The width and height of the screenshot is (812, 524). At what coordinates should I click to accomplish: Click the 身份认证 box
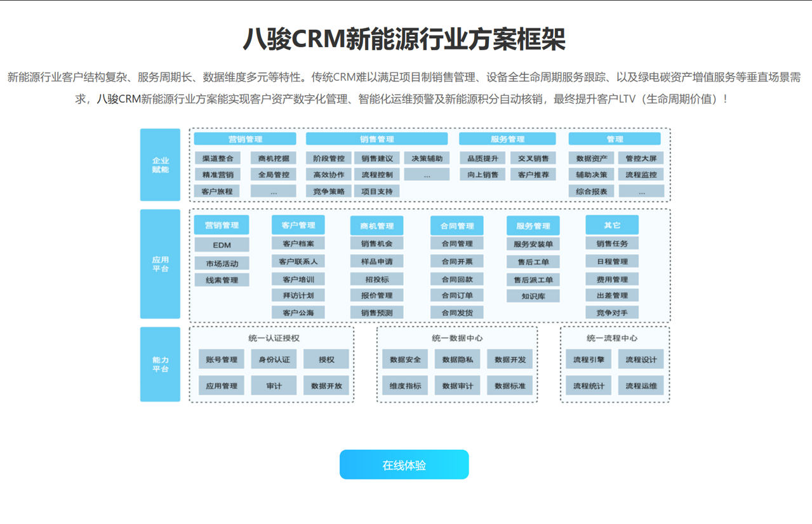click(274, 359)
